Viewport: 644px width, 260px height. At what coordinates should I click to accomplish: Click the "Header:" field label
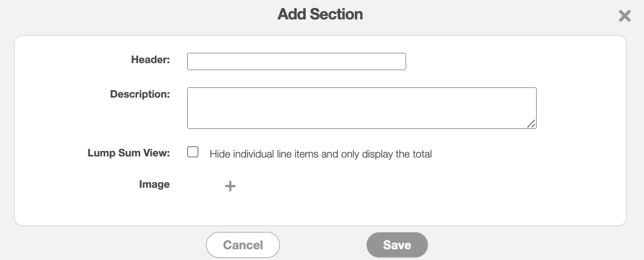click(150, 60)
